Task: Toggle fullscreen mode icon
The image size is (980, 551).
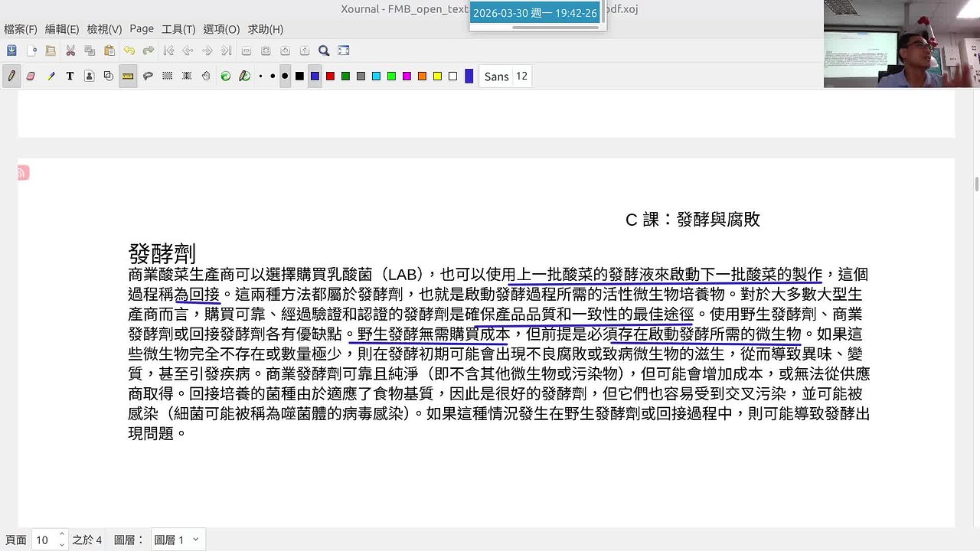Action: click(344, 51)
